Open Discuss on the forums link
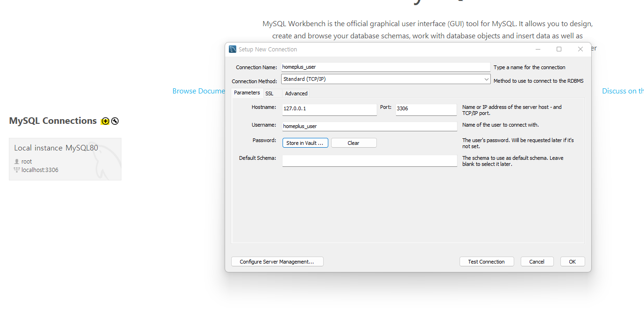 tap(623, 91)
